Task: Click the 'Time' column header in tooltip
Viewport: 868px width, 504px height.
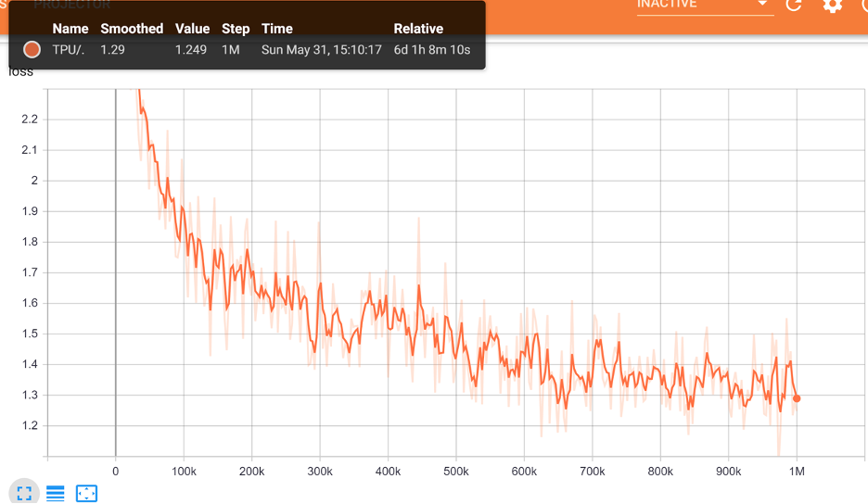Action: click(x=276, y=29)
